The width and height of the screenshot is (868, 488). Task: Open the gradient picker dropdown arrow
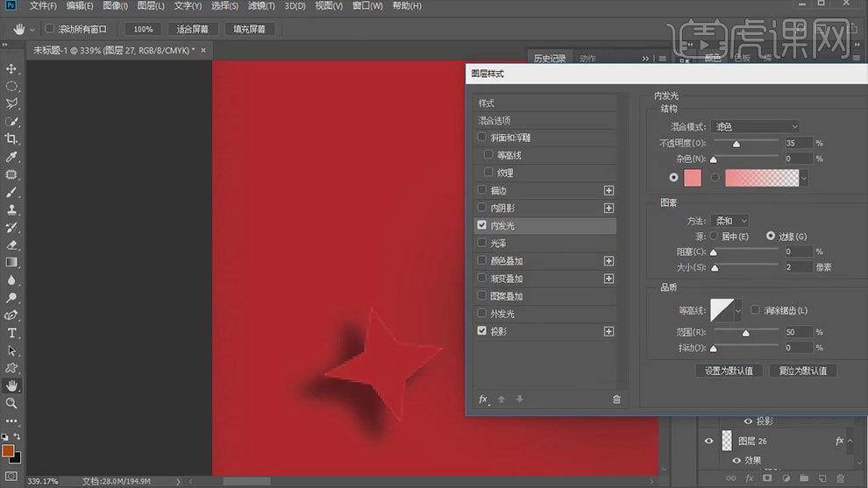[804, 178]
